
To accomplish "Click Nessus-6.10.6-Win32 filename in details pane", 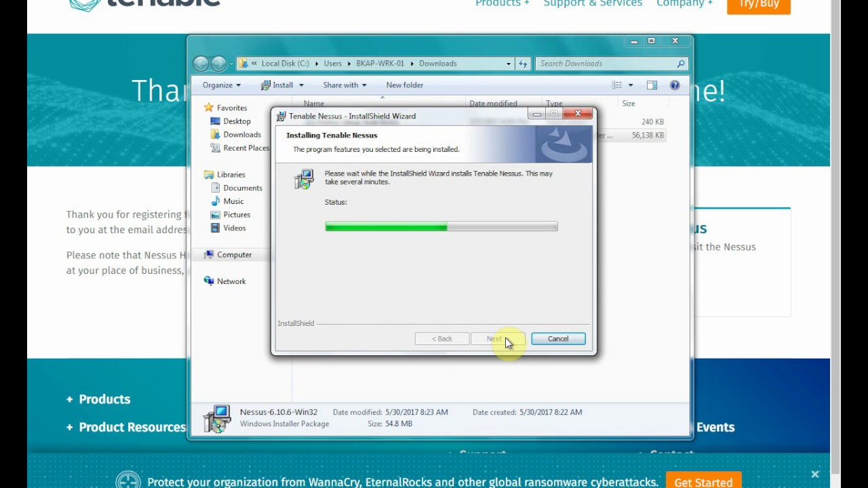I will pos(279,412).
